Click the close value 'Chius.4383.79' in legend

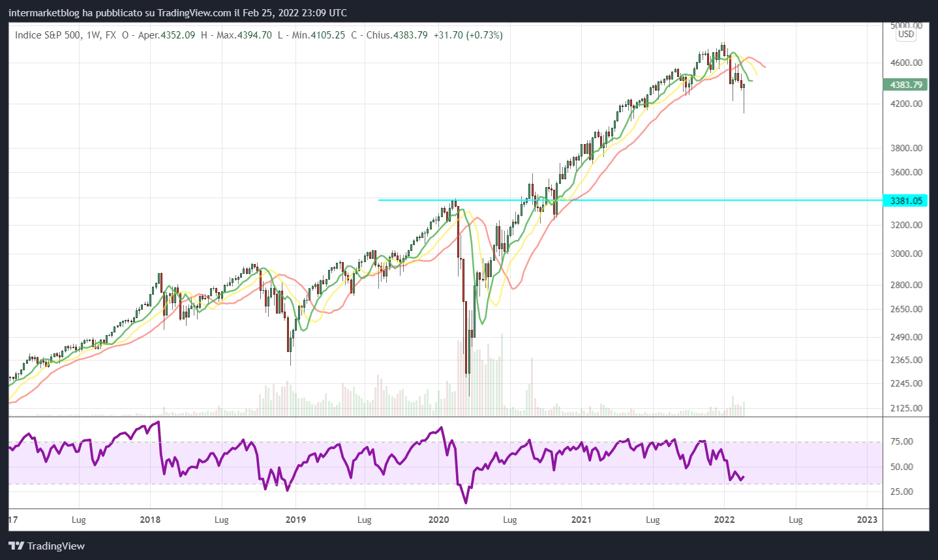pyautogui.click(x=397, y=35)
